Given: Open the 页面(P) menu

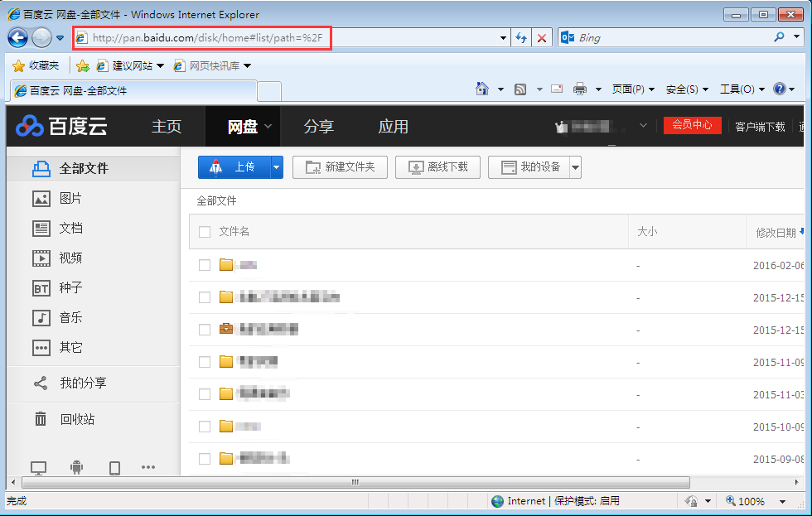Looking at the screenshot, I should [633, 89].
